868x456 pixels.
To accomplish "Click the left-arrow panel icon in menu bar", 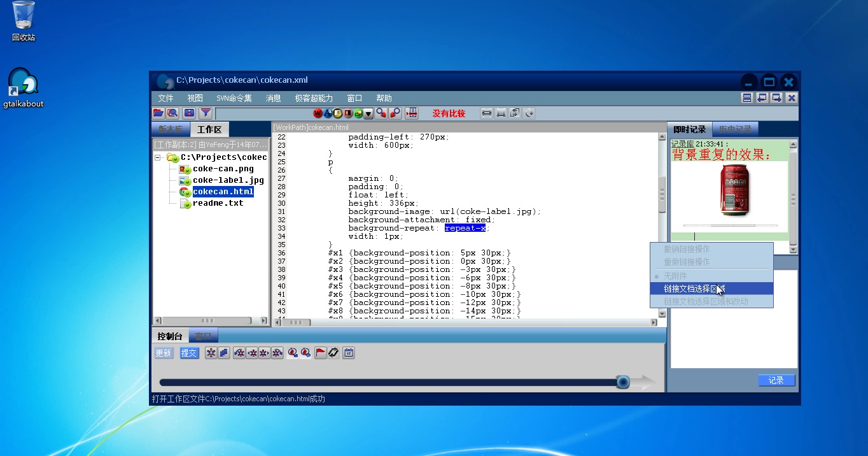I will click(762, 98).
